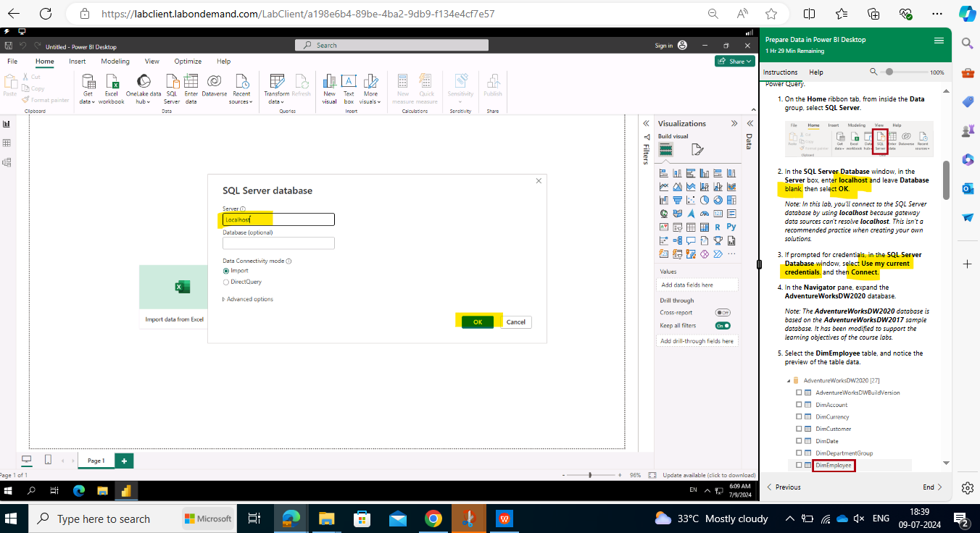Get more visuals via ellipsis icon
This screenshot has height=533, width=980.
point(731,254)
